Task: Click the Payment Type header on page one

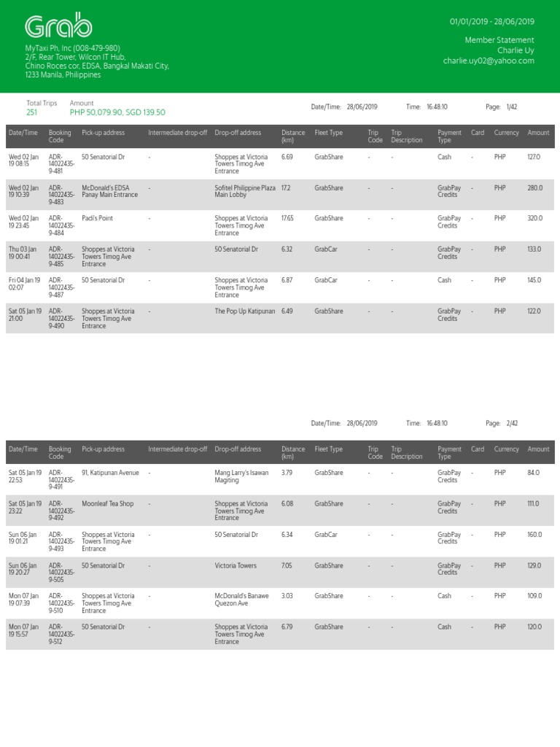Action: coord(449,136)
